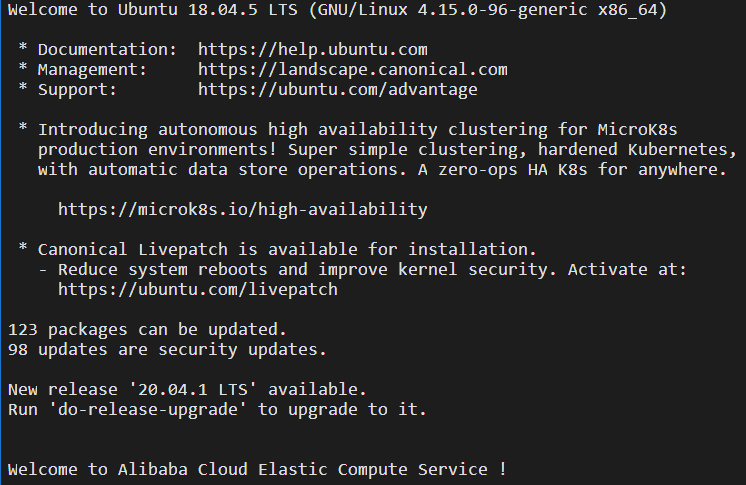Click the ubuntu.com/livepatch URL
This screenshot has height=485, width=746.
(x=197, y=289)
